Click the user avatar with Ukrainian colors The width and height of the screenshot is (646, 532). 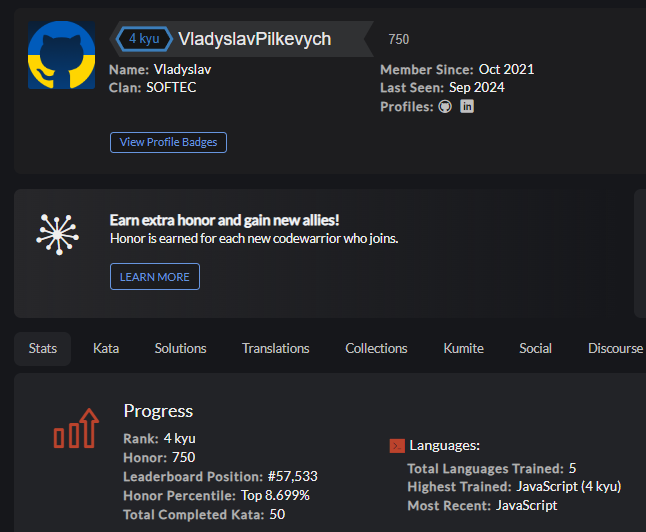(x=61, y=55)
